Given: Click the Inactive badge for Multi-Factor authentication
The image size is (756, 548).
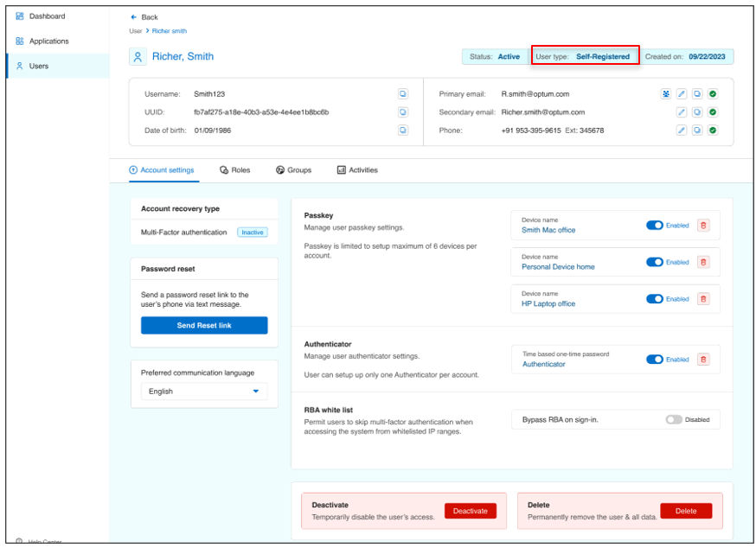Looking at the screenshot, I should tap(253, 233).
